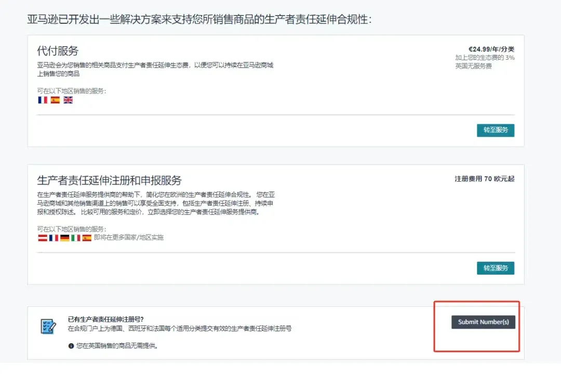Click the UK flag under 代付服务

(x=68, y=100)
